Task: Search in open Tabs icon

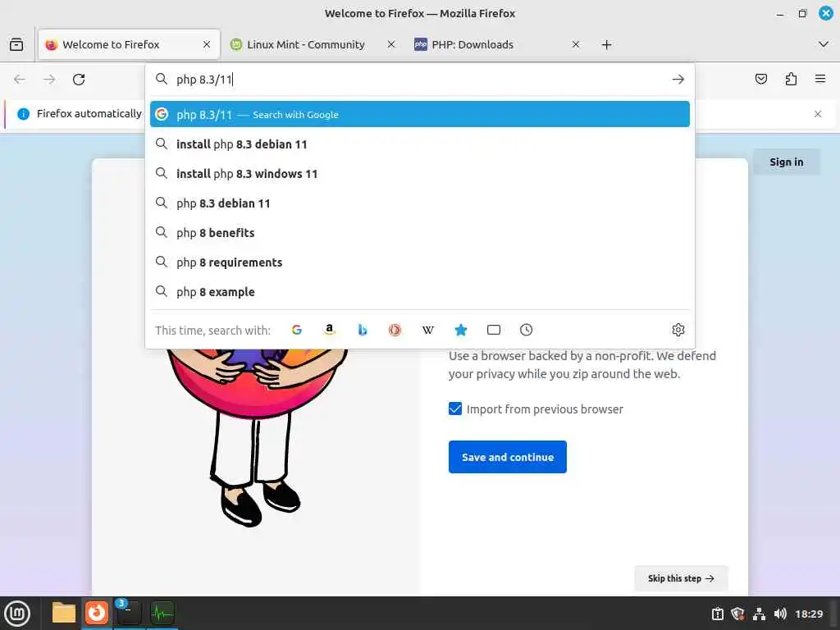Action: click(493, 330)
